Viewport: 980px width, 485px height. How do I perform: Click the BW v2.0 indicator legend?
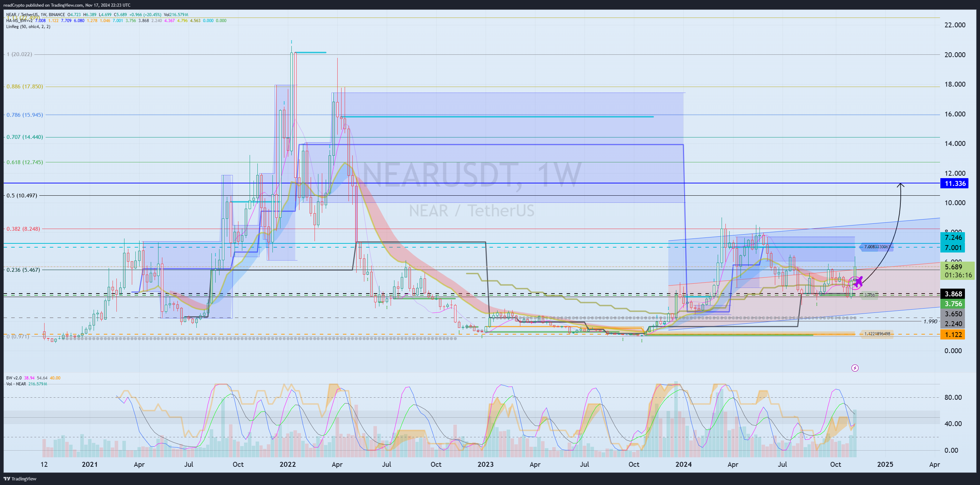point(14,378)
